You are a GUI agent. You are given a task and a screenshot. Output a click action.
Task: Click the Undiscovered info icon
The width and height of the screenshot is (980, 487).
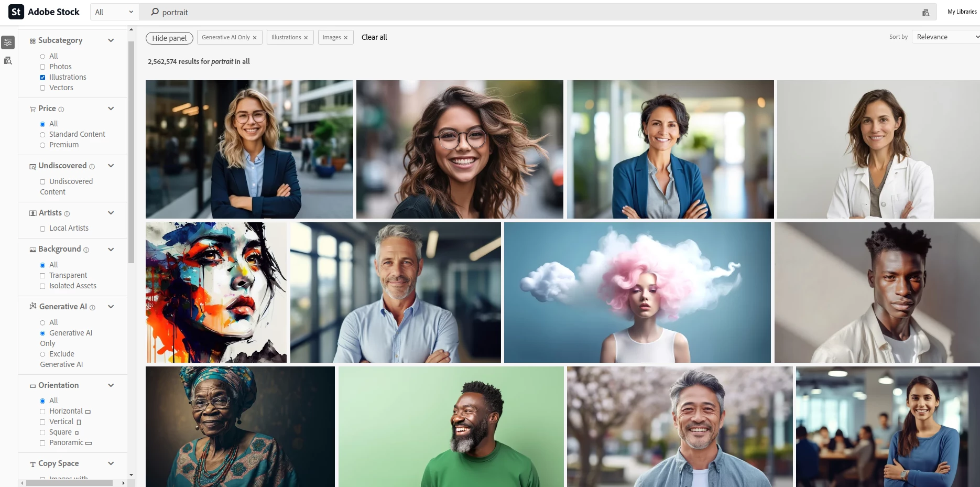92,167
